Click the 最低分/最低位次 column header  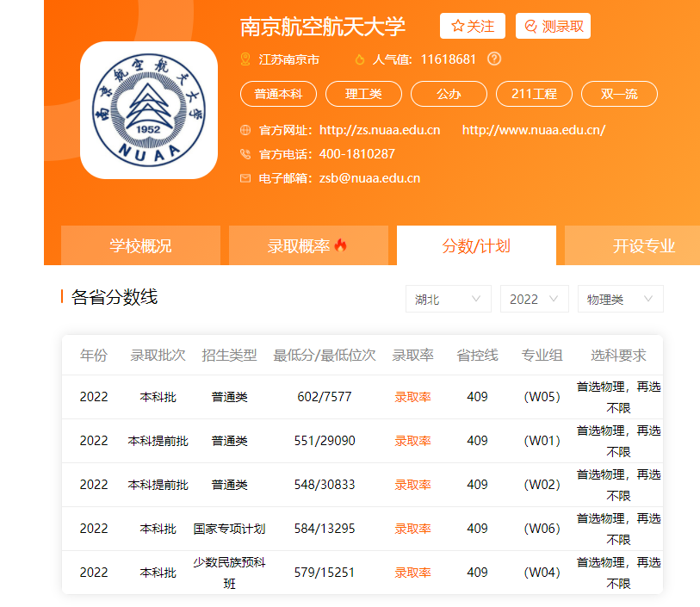point(325,356)
